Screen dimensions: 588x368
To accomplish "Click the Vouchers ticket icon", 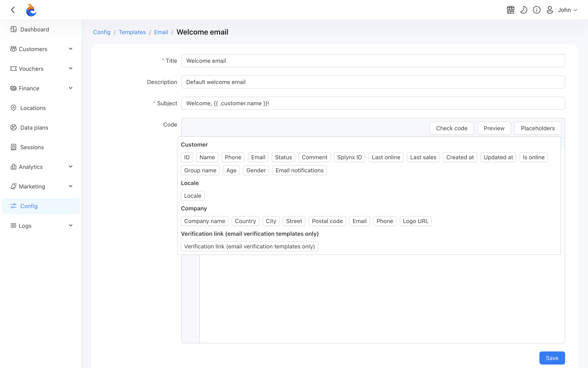I will (14, 69).
